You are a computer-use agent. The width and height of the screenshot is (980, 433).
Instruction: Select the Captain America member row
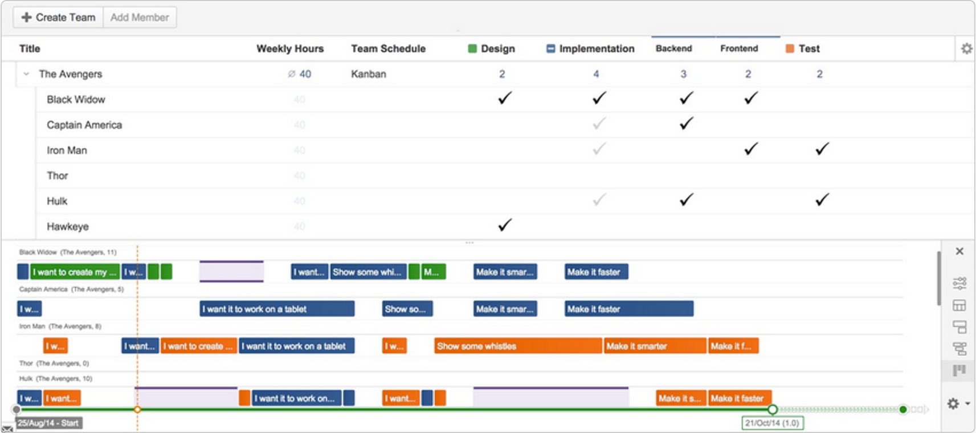[x=505, y=125]
